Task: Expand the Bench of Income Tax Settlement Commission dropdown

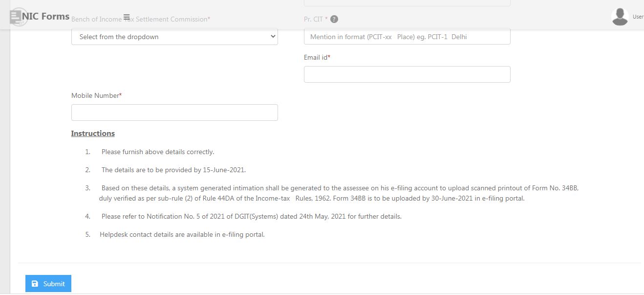Action: pyautogui.click(x=174, y=36)
